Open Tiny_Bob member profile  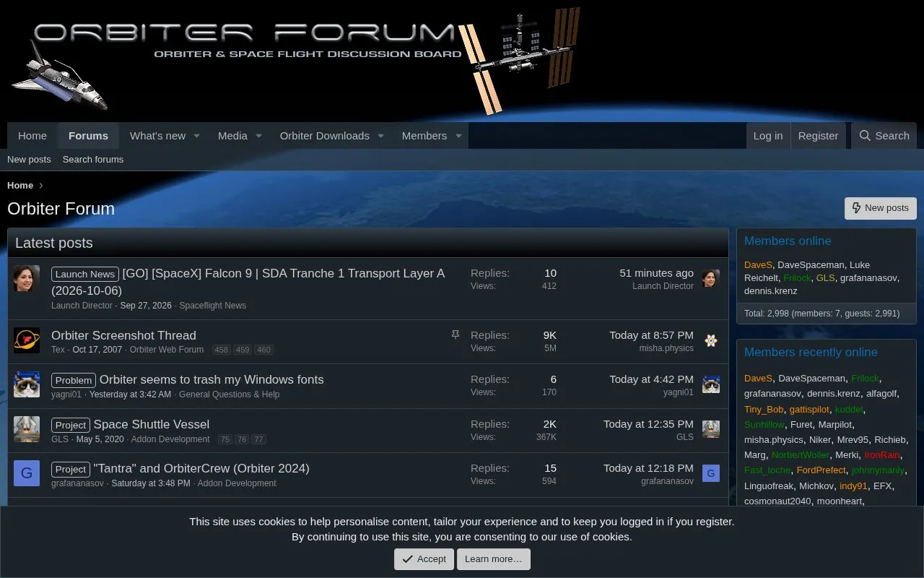pyautogui.click(x=764, y=409)
